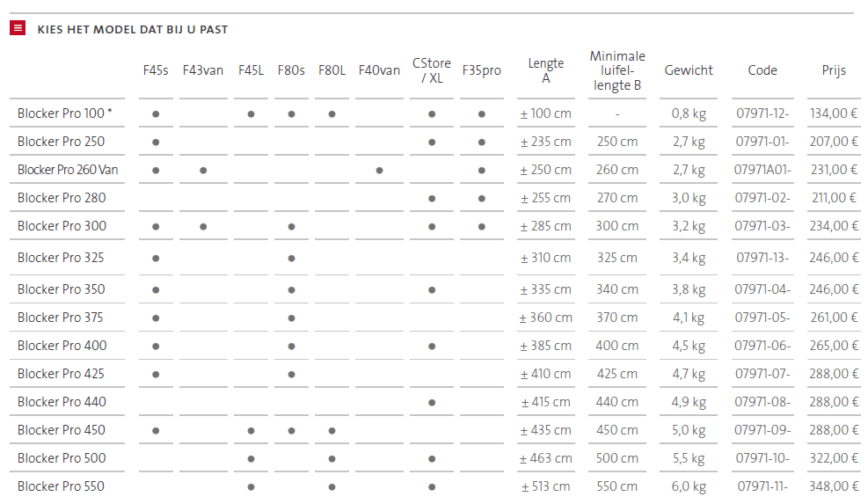This screenshot has height=504, width=868.
Task: Select the Blocker Pro 260 Van row name
Action: pos(68,170)
